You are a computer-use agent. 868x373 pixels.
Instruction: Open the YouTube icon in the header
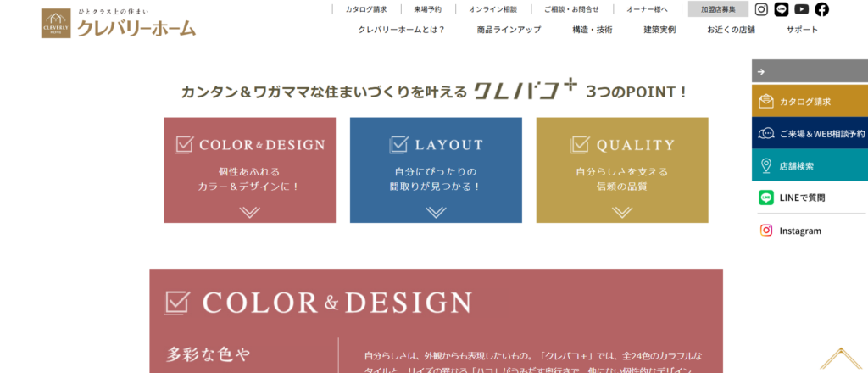[801, 9]
